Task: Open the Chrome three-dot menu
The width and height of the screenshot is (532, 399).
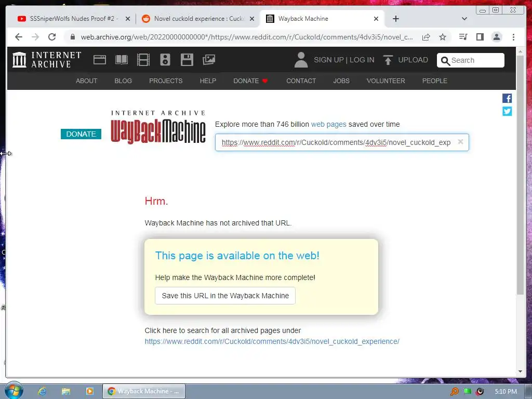Action: (513, 37)
